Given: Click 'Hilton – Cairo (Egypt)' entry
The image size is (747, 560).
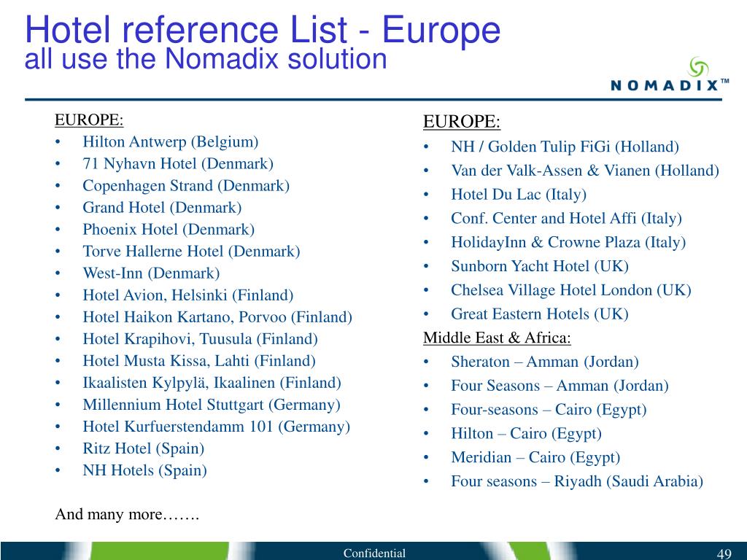Looking at the screenshot, I should 527,433.
